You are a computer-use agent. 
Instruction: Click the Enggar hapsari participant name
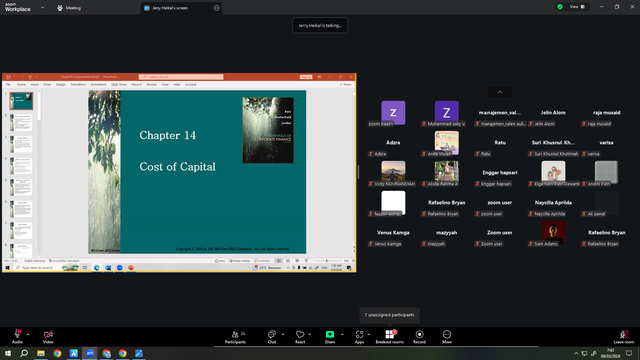tap(500, 173)
